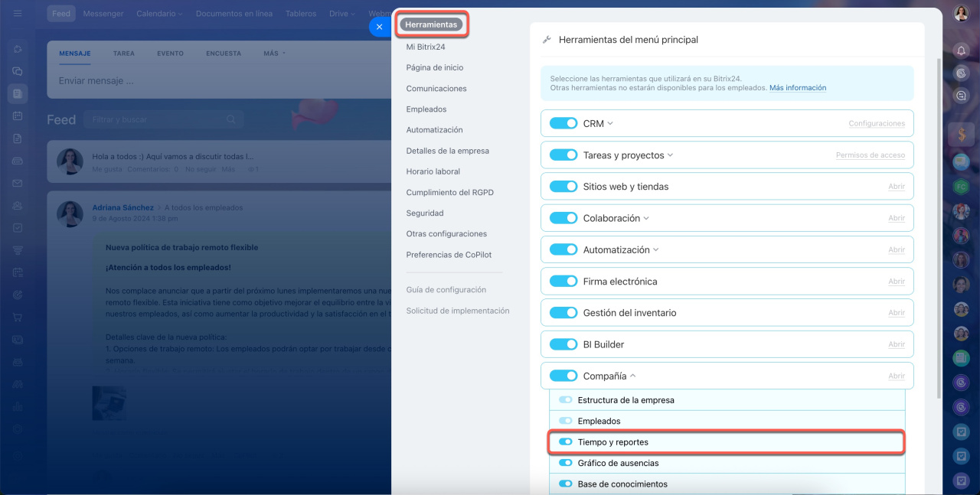Click the dollar sign icon in right sidebar
This screenshot has height=495, width=980.
(x=962, y=135)
